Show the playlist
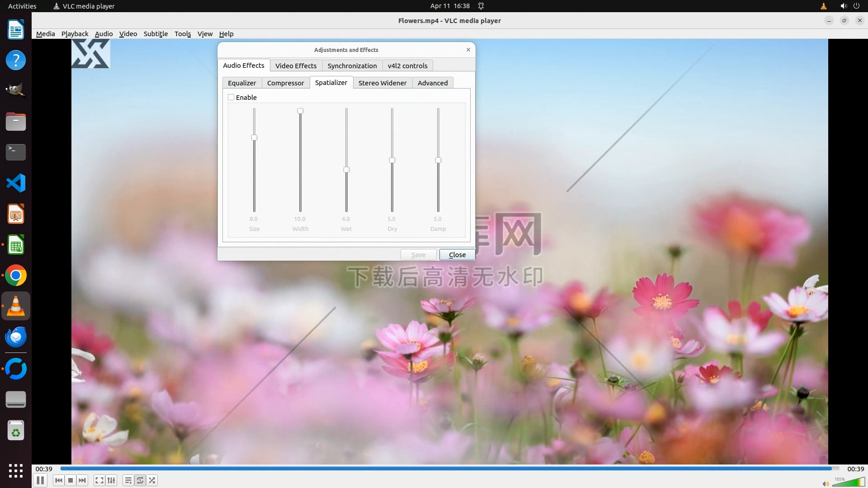Viewport: 868px width, 488px height. [x=128, y=480]
